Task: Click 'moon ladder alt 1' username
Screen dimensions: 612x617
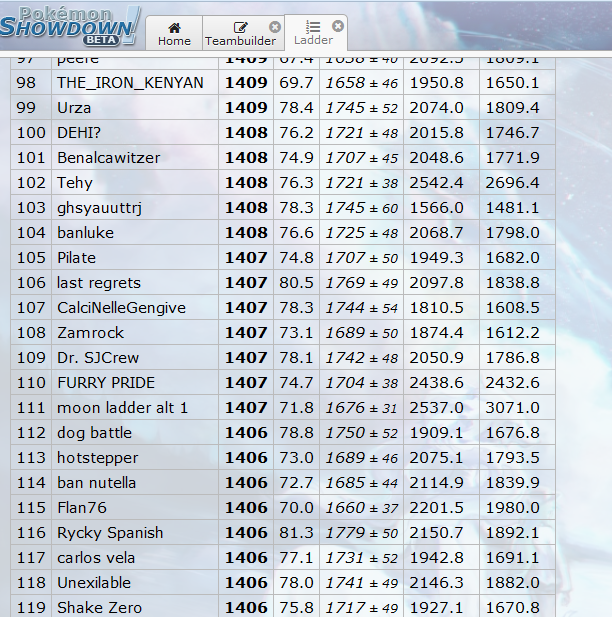Action: click(x=122, y=408)
